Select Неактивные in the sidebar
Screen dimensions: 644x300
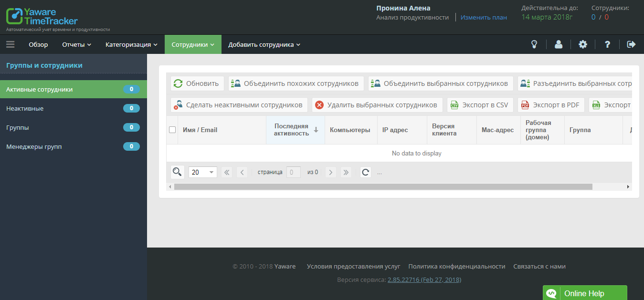[25, 108]
